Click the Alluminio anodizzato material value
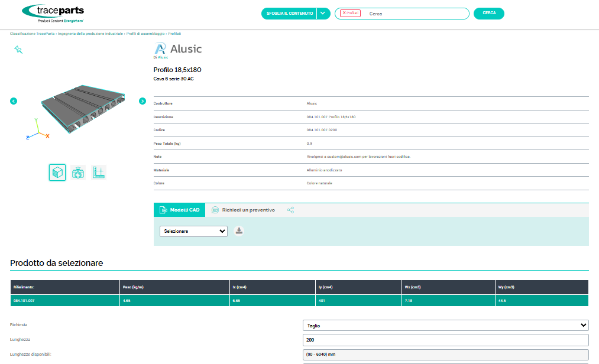 click(x=324, y=170)
